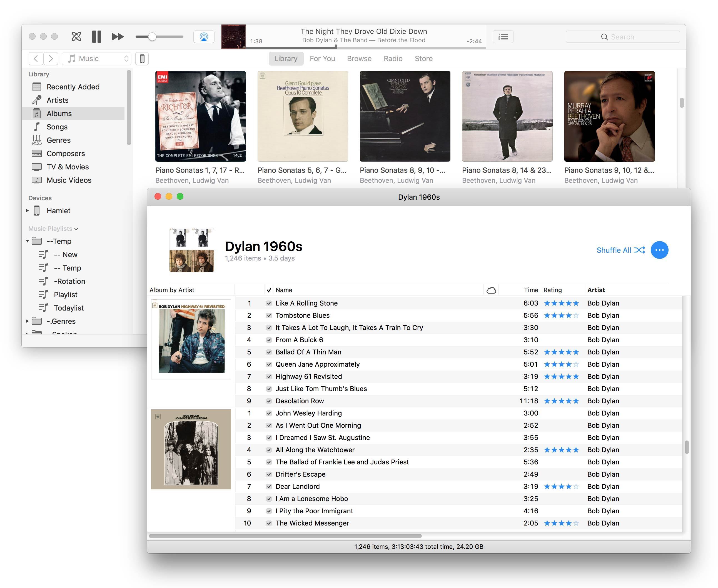Image resolution: width=718 pixels, height=588 pixels.
Task: Uncheck Ballad Of A Thin Man
Action: coord(269,352)
